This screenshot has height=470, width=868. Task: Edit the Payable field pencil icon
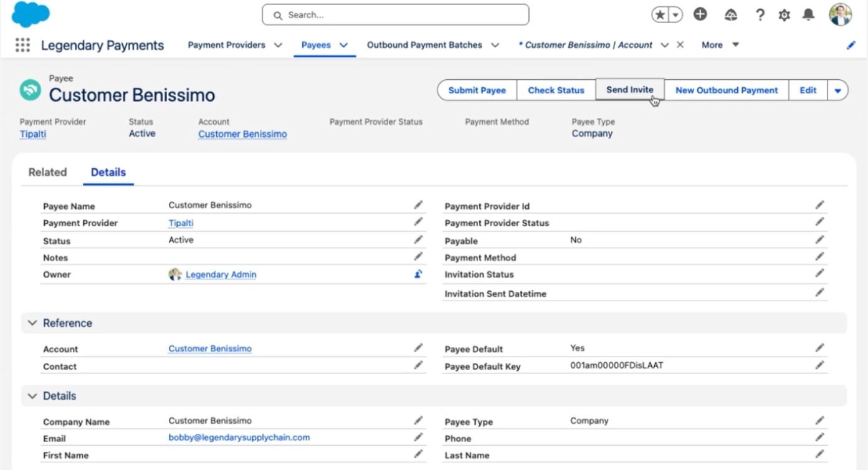819,240
